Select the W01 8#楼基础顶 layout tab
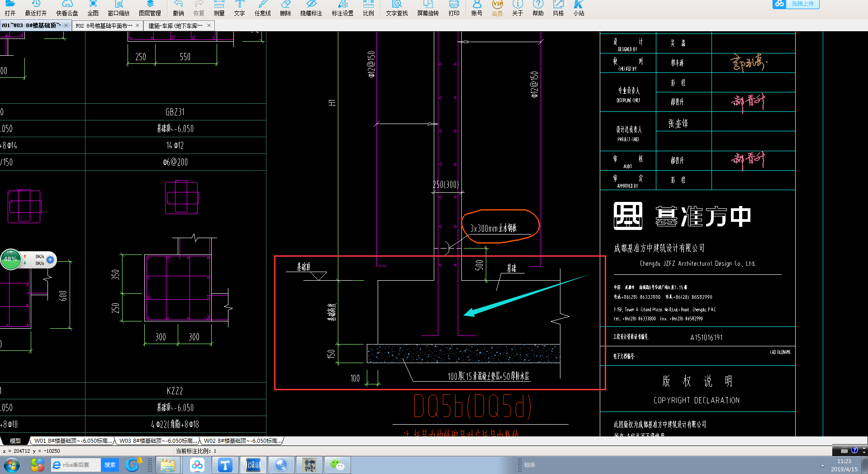868x474 pixels. (73, 440)
